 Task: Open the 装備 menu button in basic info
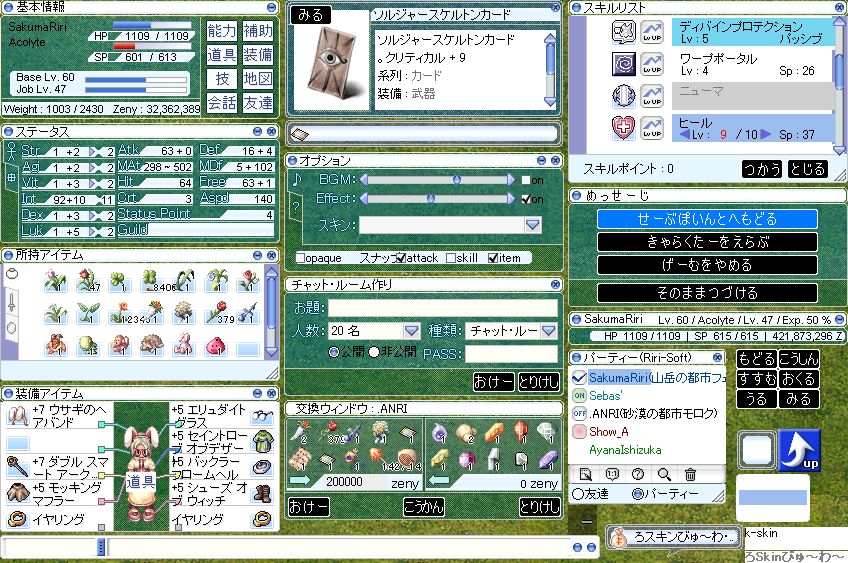pyautogui.click(x=258, y=55)
